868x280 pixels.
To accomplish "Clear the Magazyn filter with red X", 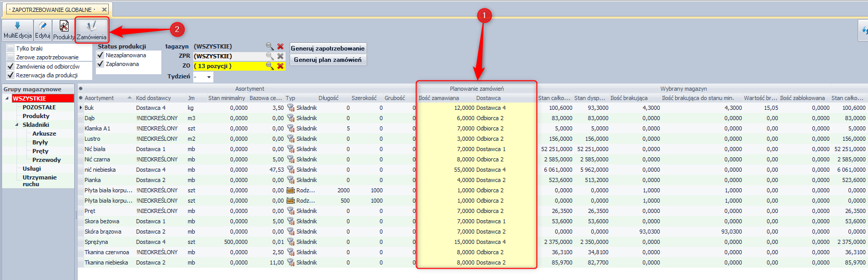I will (x=280, y=46).
